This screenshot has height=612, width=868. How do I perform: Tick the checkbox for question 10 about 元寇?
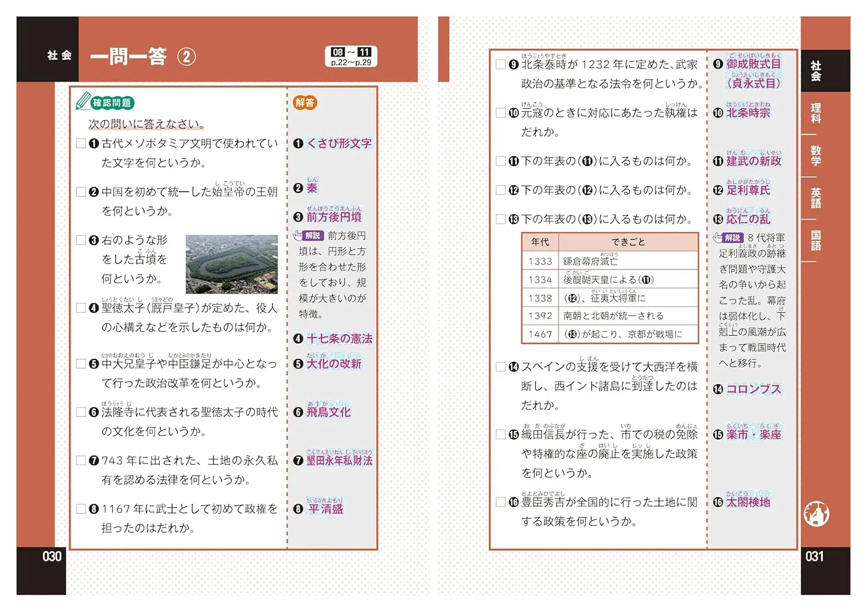[501, 112]
